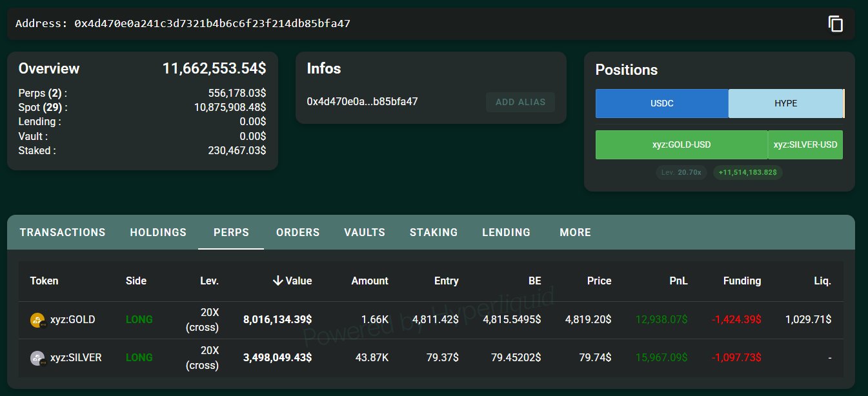
Task: Sort by the Liq. column header
Action: point(822,281)
